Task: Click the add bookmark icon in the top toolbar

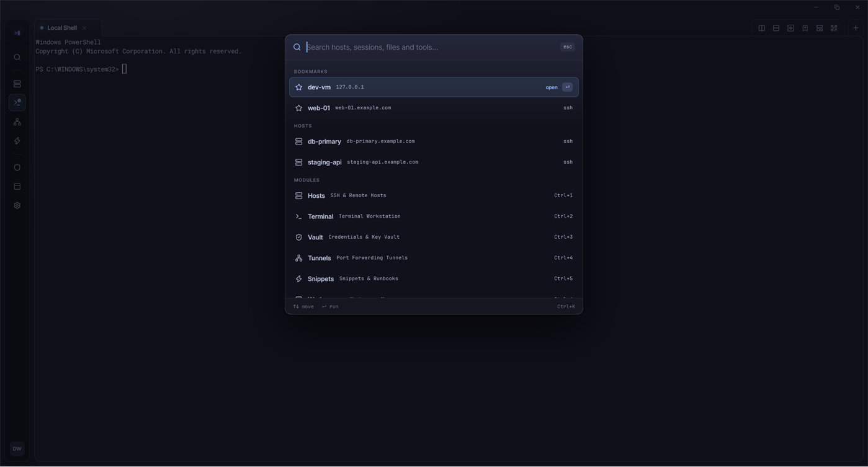Action: (x=805, y=28)
